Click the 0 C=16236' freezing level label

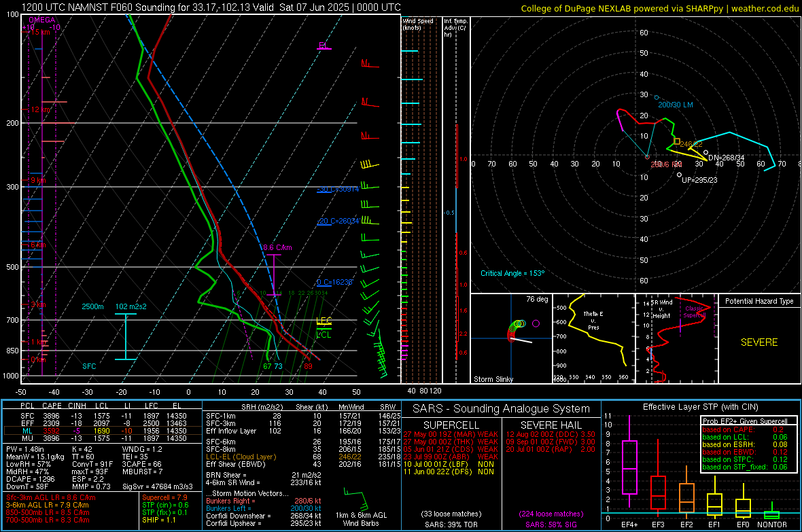coord(334,283)
